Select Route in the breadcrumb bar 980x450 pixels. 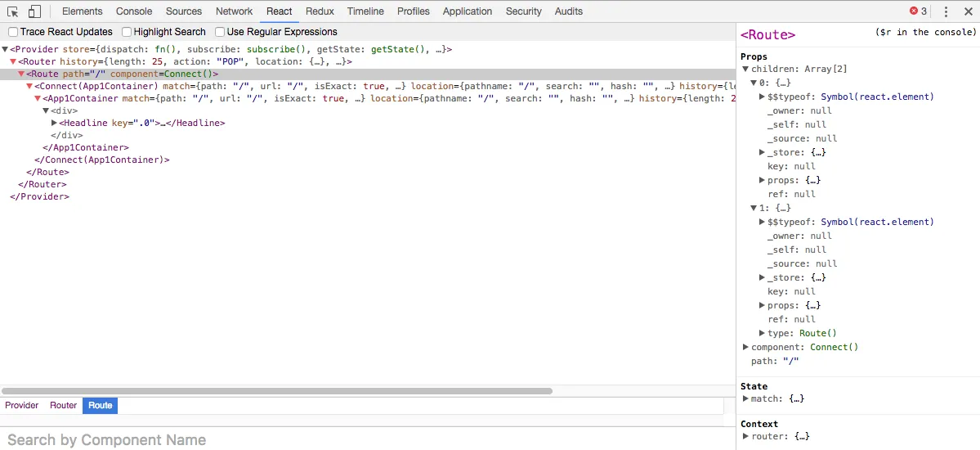100,406
